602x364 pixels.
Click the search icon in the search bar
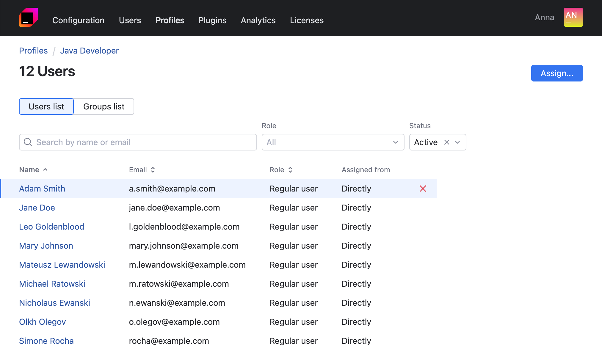tap(28, 142)
